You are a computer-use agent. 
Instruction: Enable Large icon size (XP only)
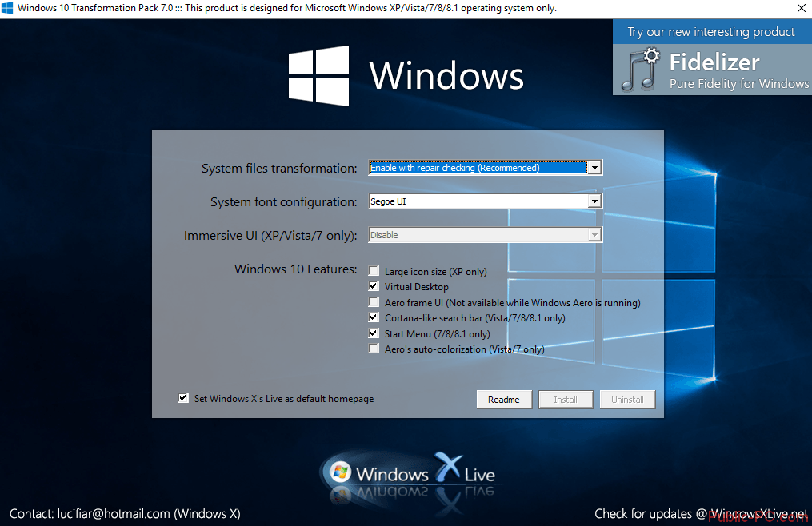point(374,272)
